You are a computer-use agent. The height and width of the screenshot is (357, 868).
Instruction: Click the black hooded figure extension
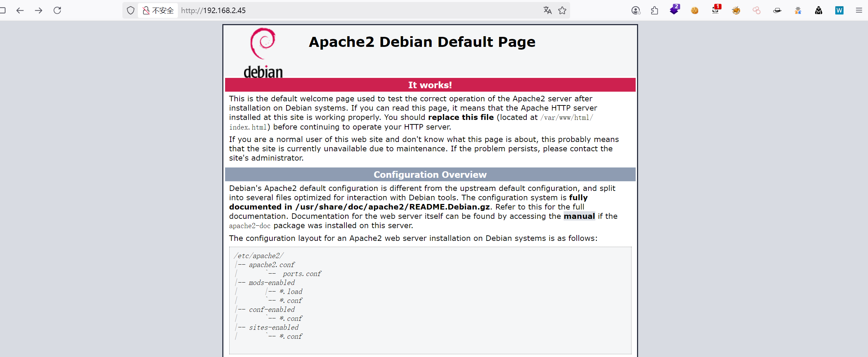(819, 10)
